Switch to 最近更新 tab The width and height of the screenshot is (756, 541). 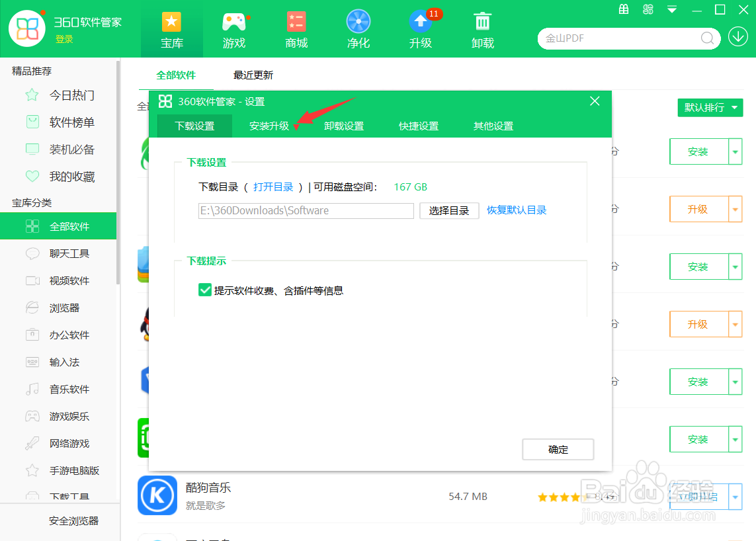[253, 75]
